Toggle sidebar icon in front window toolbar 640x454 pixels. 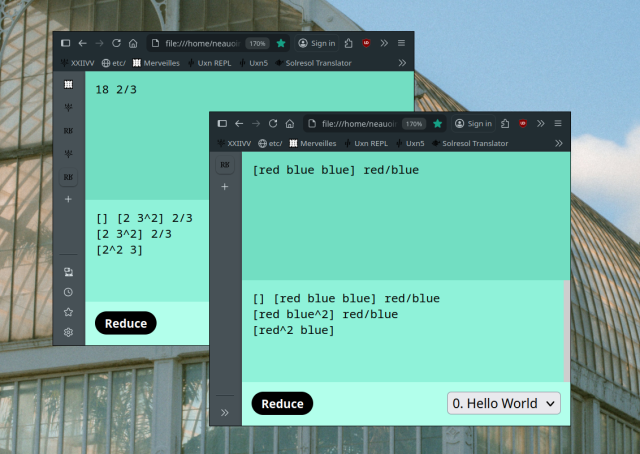222,123
